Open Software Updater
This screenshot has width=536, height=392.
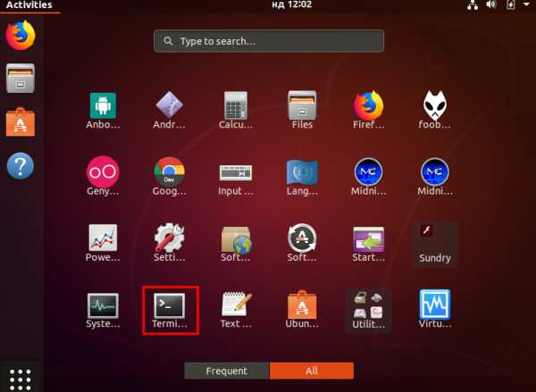pyautogui.click(x=302, y=243)
